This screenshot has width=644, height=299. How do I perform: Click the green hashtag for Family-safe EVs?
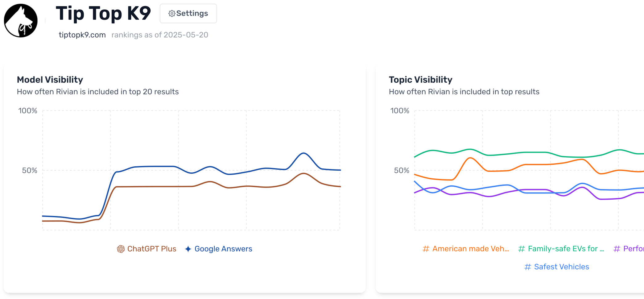tap(522, 249)
